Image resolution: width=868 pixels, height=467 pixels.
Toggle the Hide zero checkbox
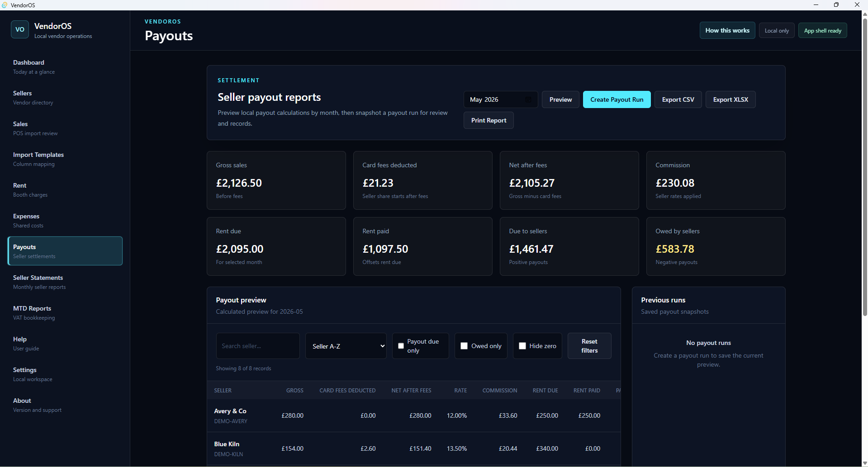pyautogui.click(x=522, y=346)
